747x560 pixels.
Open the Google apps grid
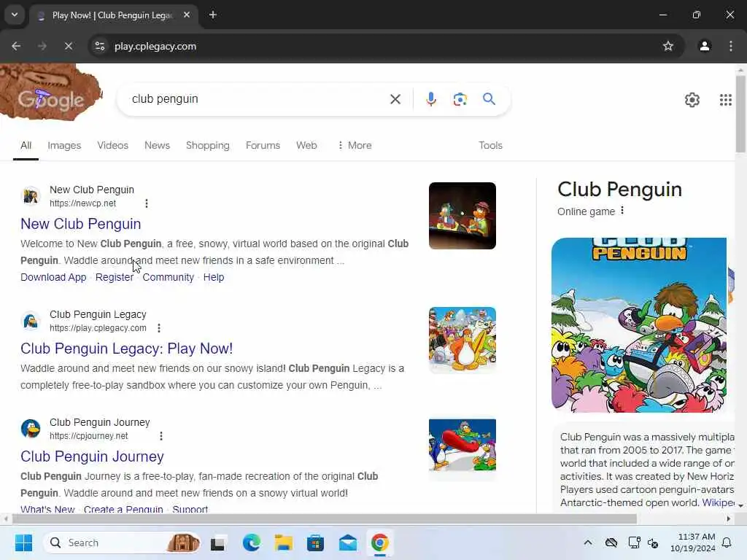point(726,99)
